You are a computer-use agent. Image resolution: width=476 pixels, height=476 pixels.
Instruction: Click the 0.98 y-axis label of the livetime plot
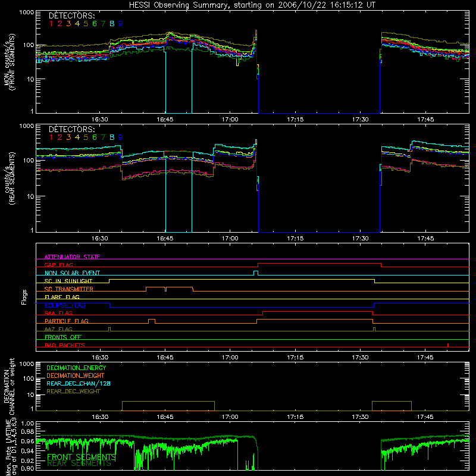click(x=28, y=431)
